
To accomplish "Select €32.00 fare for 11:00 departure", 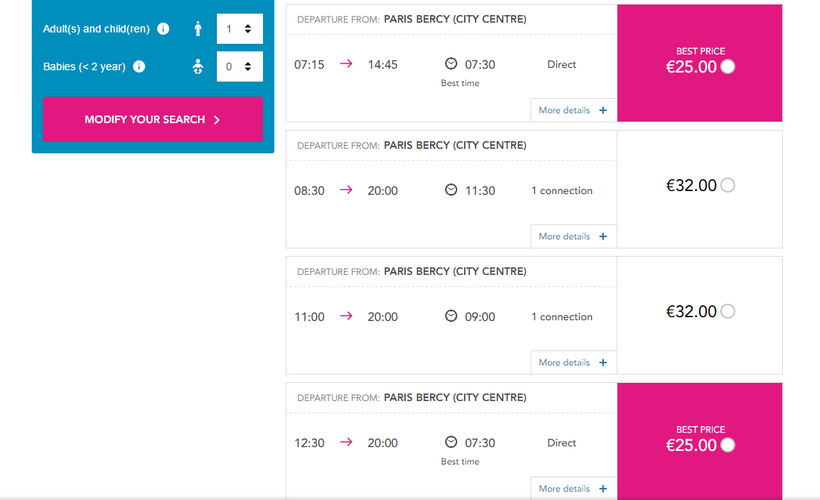I will pyautogui.click(x=727, y=311).
